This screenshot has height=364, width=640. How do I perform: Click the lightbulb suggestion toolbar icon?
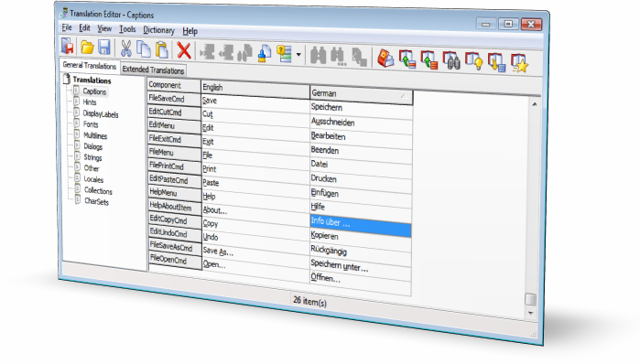click(473, 61)
